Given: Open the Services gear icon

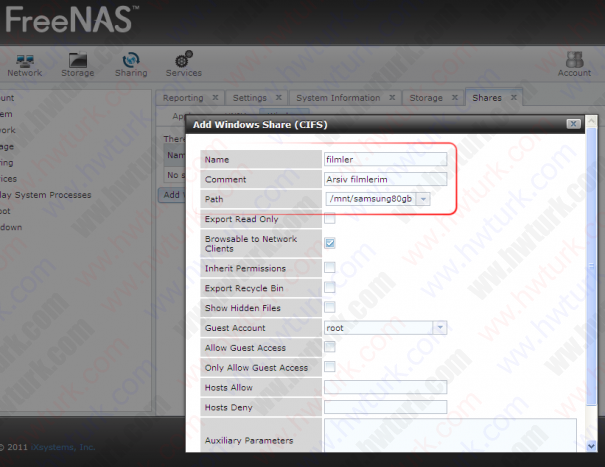Looking at the screenshot, I should 184,64.
